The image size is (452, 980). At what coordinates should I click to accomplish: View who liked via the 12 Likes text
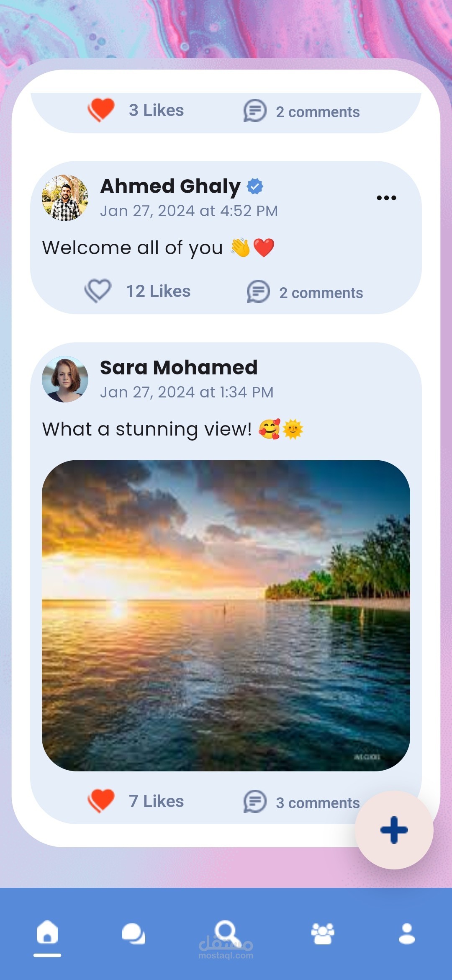pyautogui.click(x=158, y=291)
